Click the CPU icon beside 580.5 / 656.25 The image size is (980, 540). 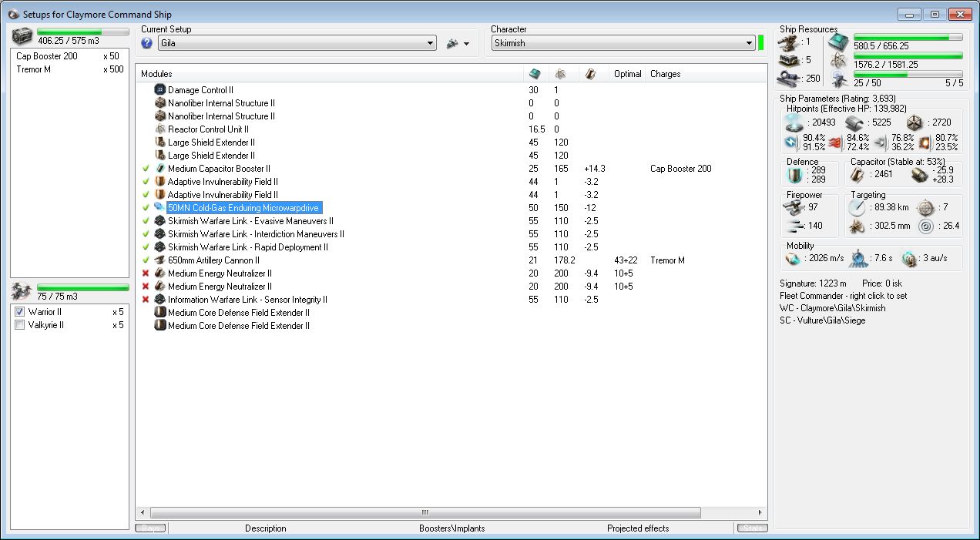pyautogui.click(x=838, y=42)
